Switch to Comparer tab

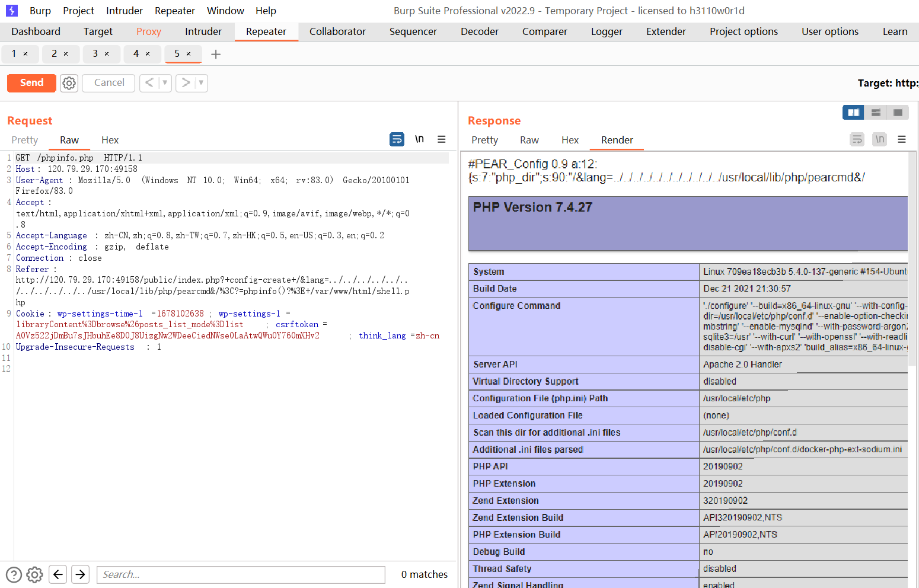pos(545,31)
